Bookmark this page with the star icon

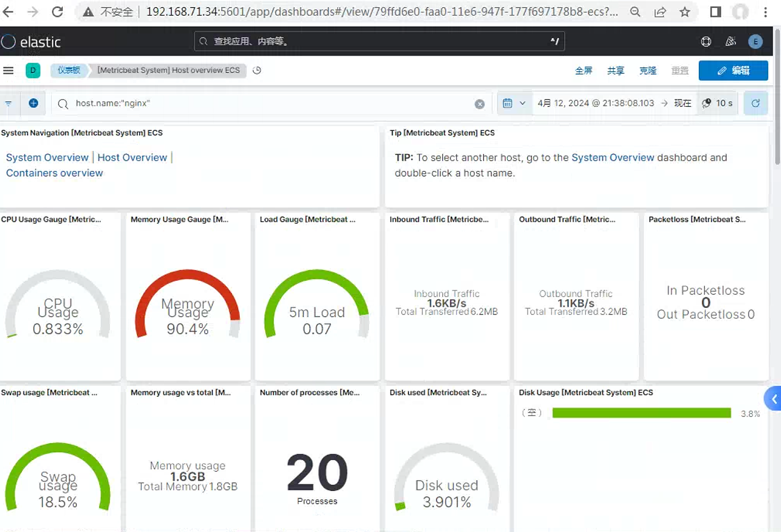[x=684, y=12]
